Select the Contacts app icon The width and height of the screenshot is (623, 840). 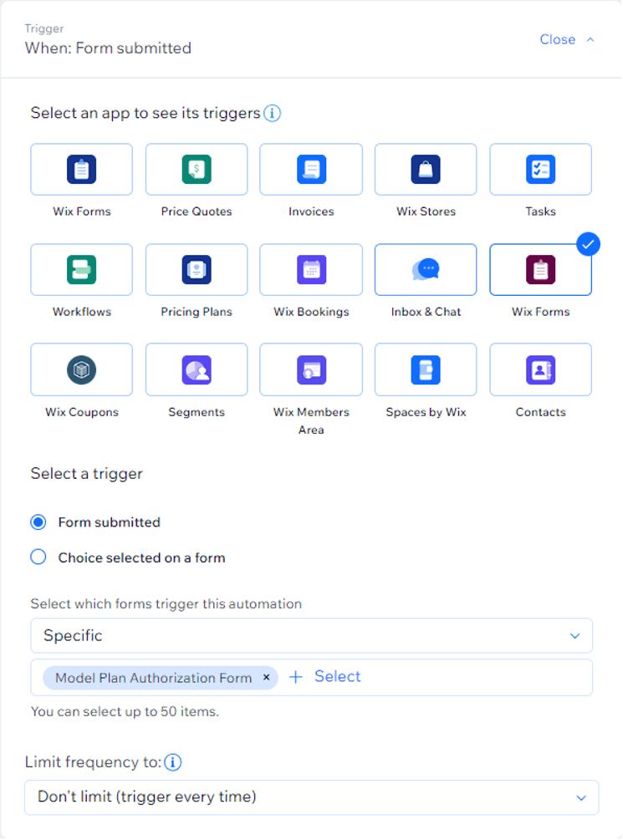tap(540, 369)
